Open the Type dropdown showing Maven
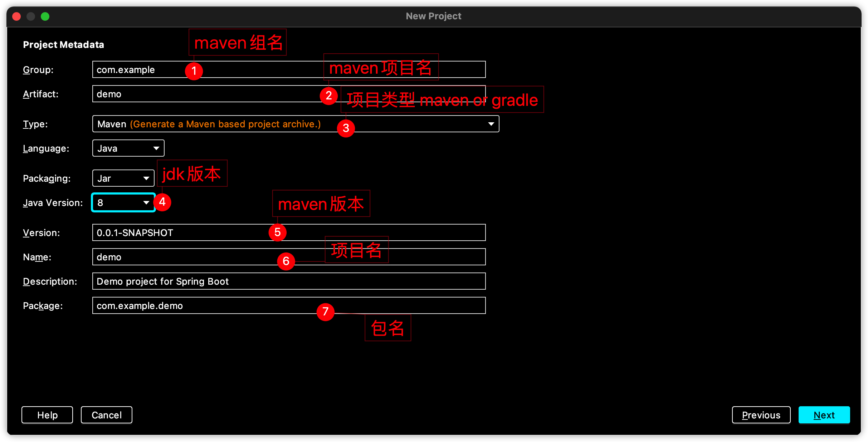The width and height of the screenshot is (868, 442). (296, 124)
